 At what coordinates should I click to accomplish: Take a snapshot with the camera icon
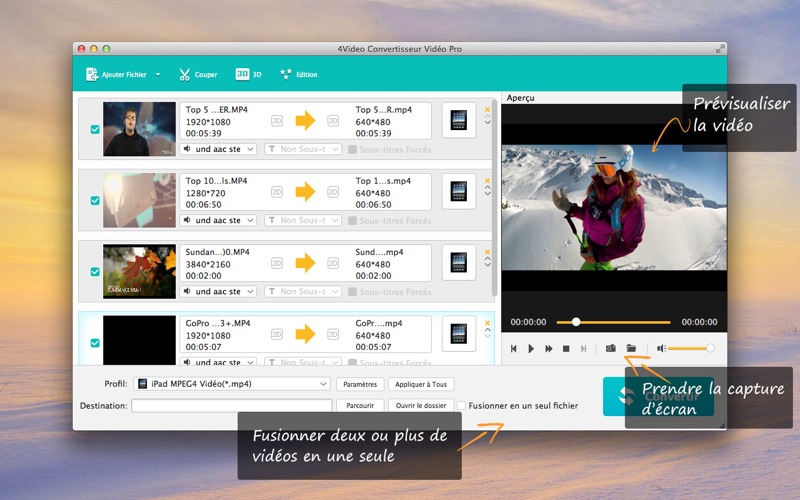[x=611, y=348]
